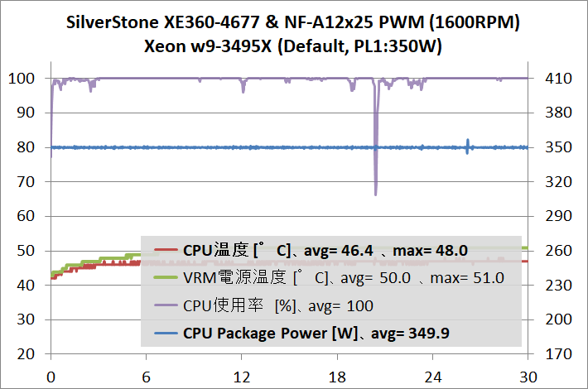The image size is (588, 389).
Task: Select the CPU Package Power legend entry
Action: point(301,334)
